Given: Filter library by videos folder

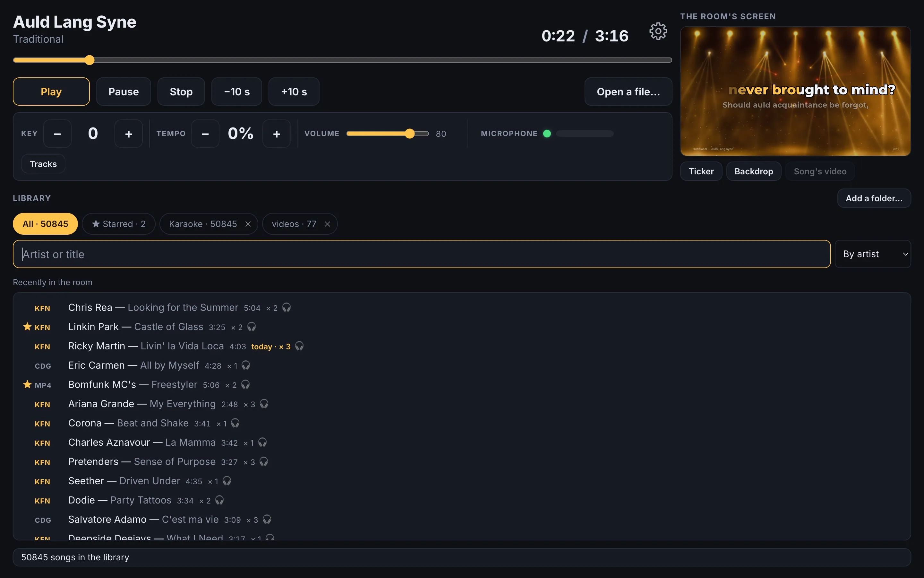Looking at the screenshot, I should coord(294,224).
